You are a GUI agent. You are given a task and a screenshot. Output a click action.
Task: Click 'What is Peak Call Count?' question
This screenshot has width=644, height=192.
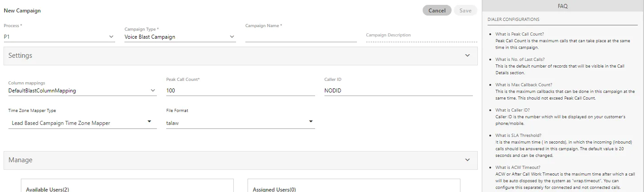[520, 34]
